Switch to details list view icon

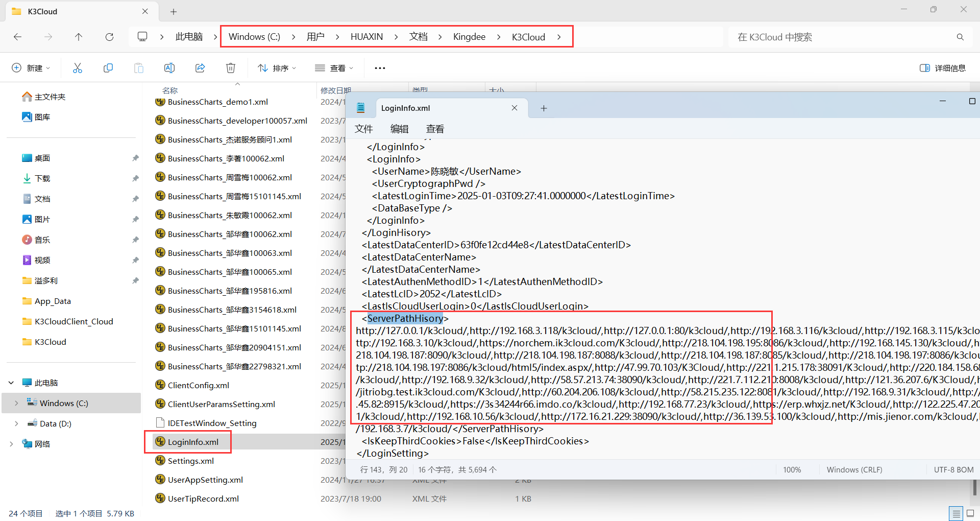pyautogui.click(x=956, y=513)
